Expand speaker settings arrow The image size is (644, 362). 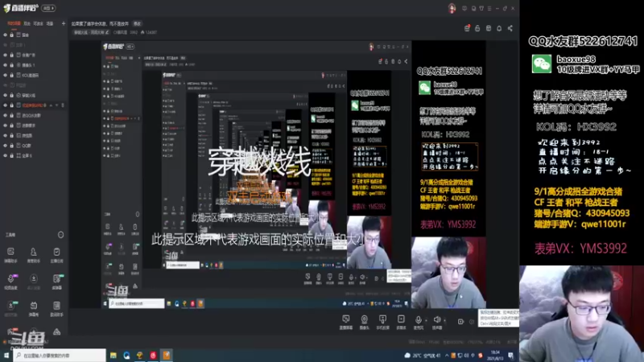[445, 320]
